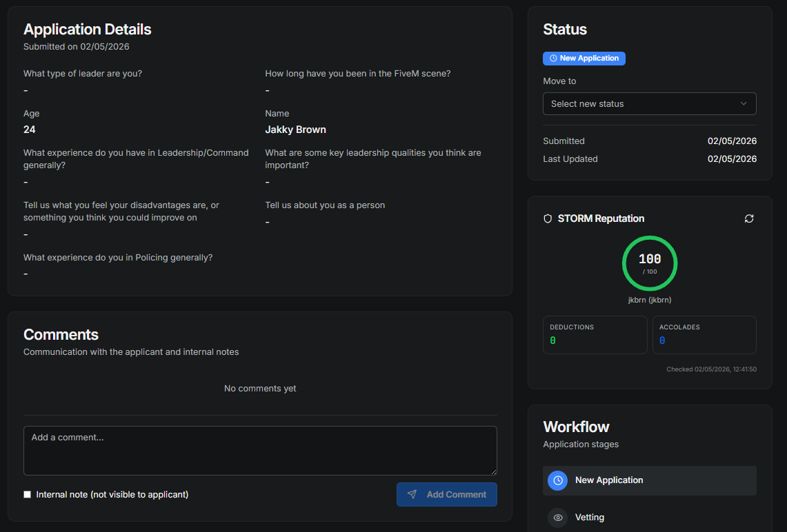Click the clock icon in Workflow New Application stage
Screen dimensions: 787x532
557,480
